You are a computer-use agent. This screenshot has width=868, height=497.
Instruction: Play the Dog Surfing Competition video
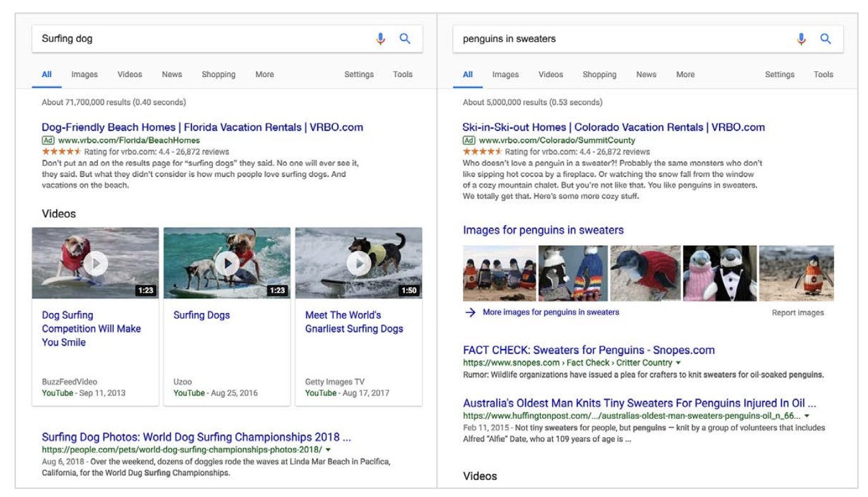pyautogui.click(x=95, y=263)
